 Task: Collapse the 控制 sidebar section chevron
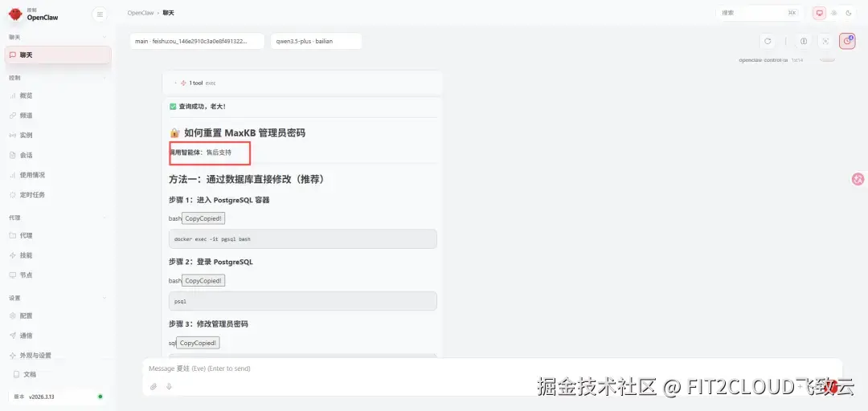coord(104,78)
